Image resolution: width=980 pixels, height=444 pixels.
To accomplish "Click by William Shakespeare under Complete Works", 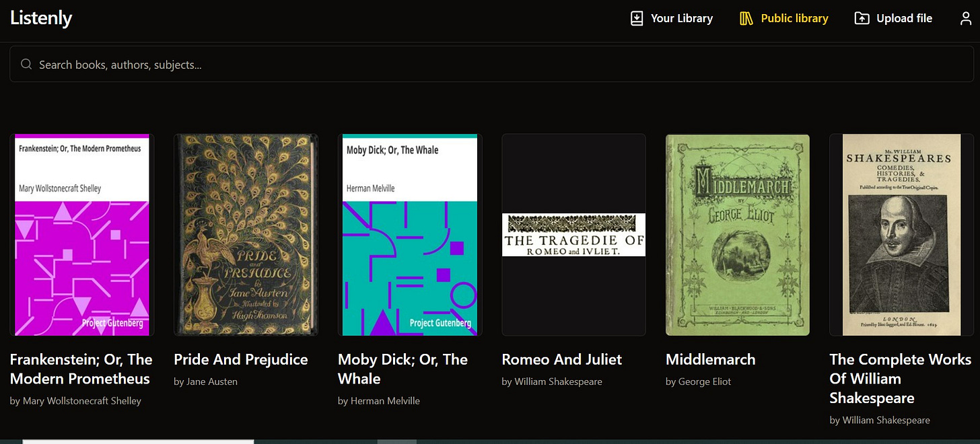I will [x=880, y=420].
